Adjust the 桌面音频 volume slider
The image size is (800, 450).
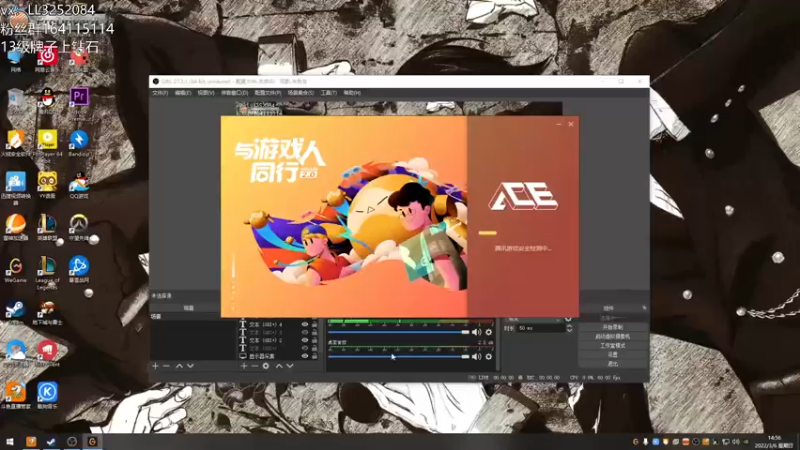(x=398, y=357)
